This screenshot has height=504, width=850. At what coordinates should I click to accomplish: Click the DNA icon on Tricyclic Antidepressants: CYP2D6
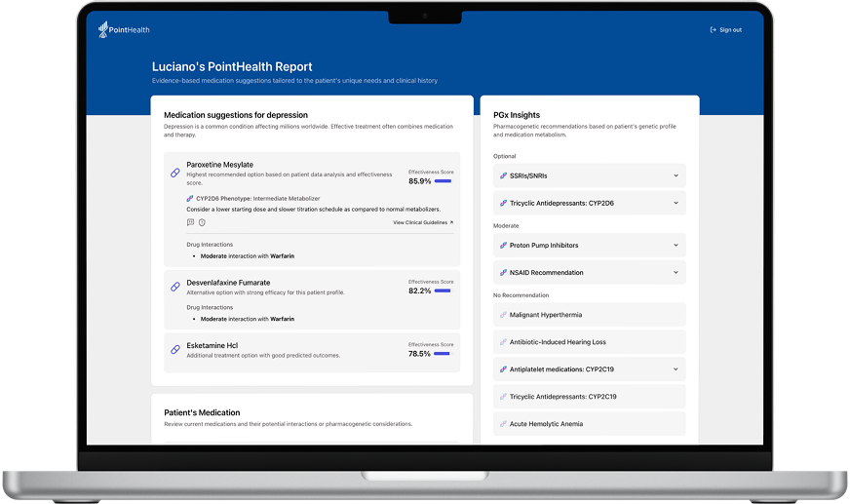(503, 203)
